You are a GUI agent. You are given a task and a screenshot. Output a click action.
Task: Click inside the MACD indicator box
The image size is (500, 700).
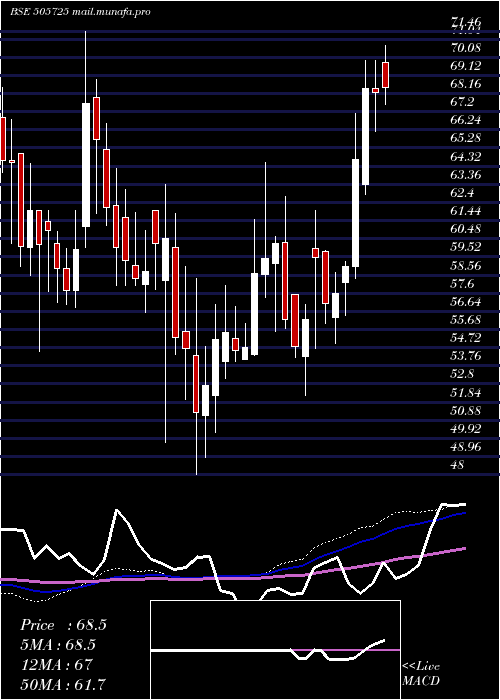tap(275, 650)
